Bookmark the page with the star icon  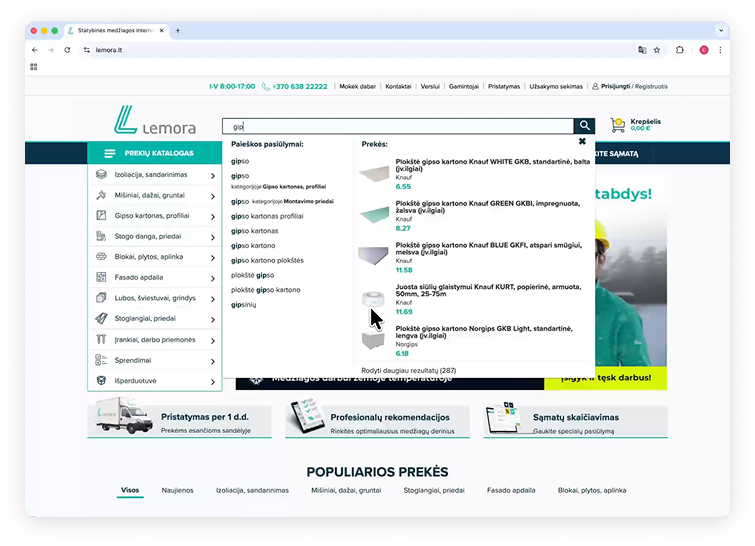coord(657,50)
